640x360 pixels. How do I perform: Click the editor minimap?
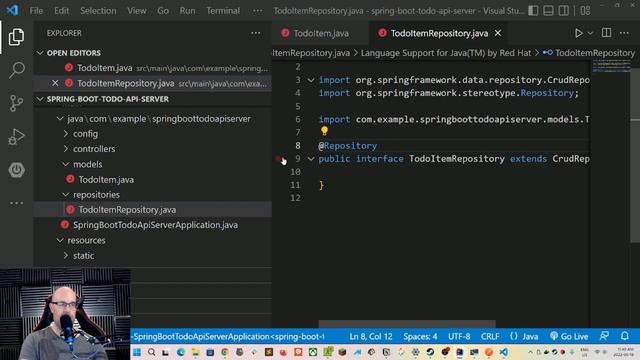click(x=611, y=67)
